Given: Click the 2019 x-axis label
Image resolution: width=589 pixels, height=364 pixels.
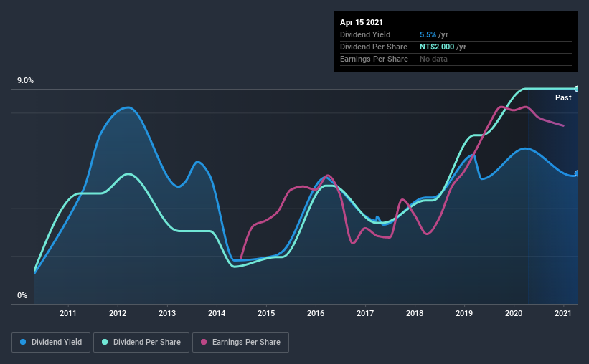Looking at the screenshot, I should [x=464, y=313].
